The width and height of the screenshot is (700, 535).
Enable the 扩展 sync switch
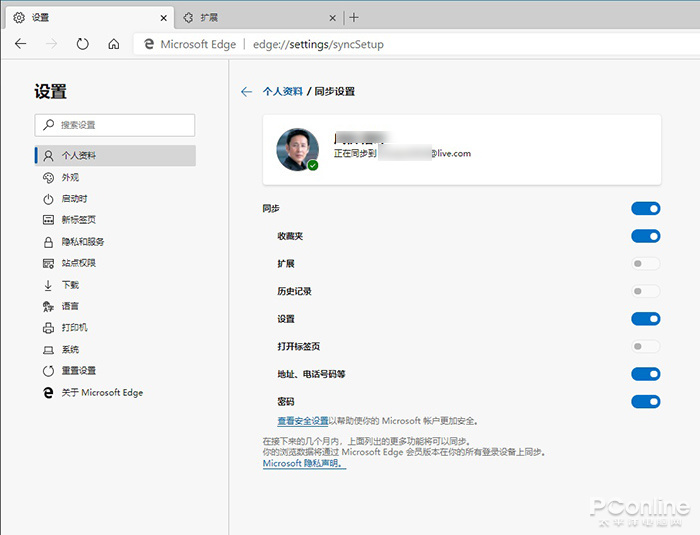(x=646, y=263)
